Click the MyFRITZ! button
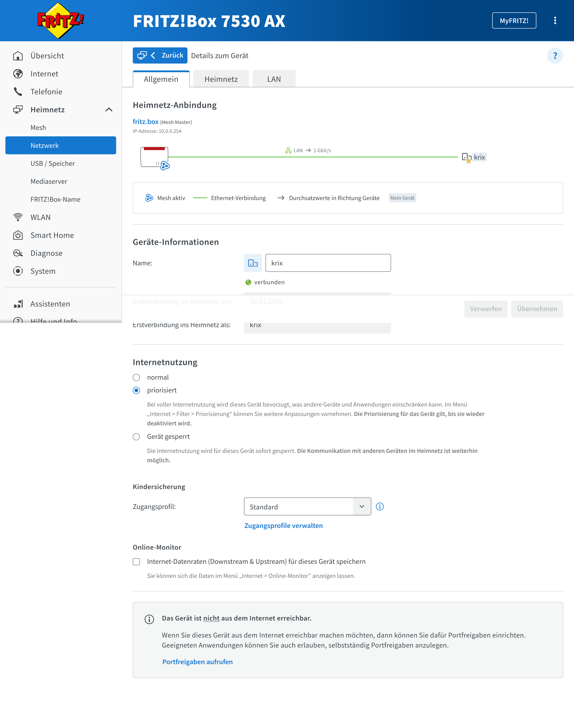 pyautogui.click(x=514, y=20)
